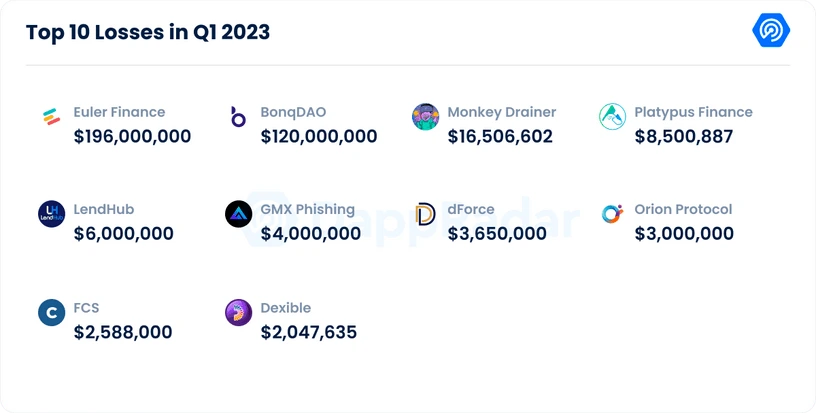The height and width of the screenshot is (413, 816).
Task: Click the Euler Finance name label
Action: pyautogui.click(x=119, y=112)
